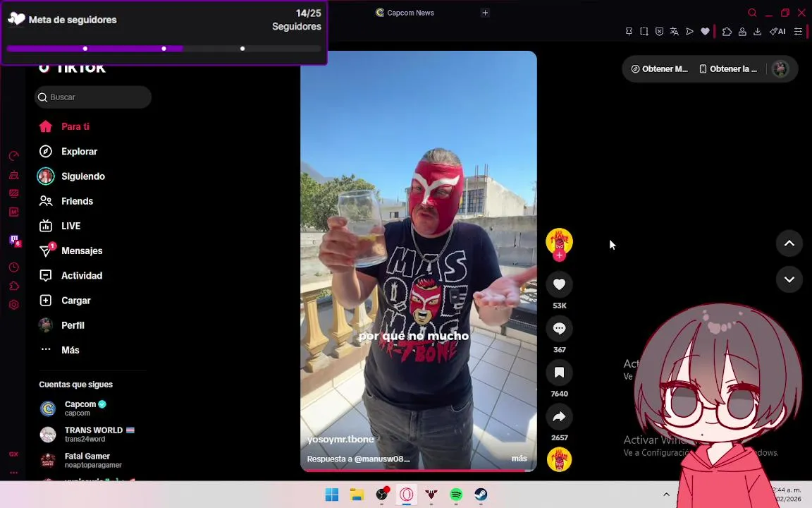
Task: Click Opera GX icon in taskbar
Action: pos(407,495)
